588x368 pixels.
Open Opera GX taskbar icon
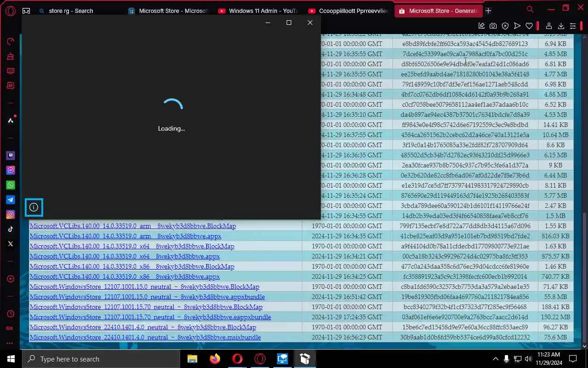260,359
